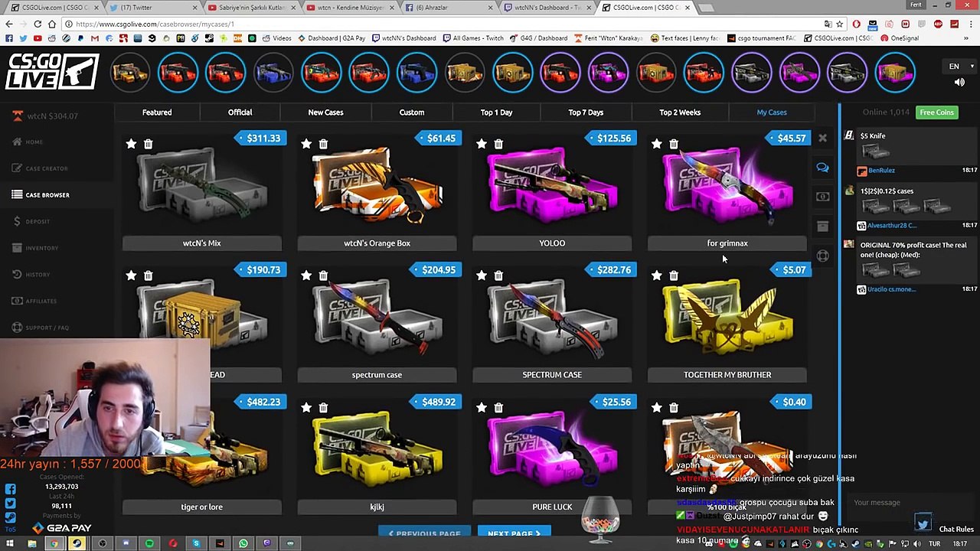980x551 pixels.
Task: Click the browser address bar URL
Action: 154,24
